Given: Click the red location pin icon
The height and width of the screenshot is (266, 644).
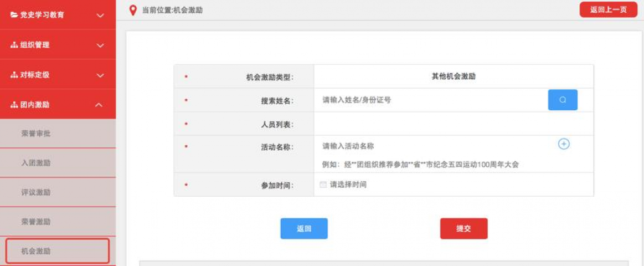Looking at the screenshot, I should (x=132, y=10).
